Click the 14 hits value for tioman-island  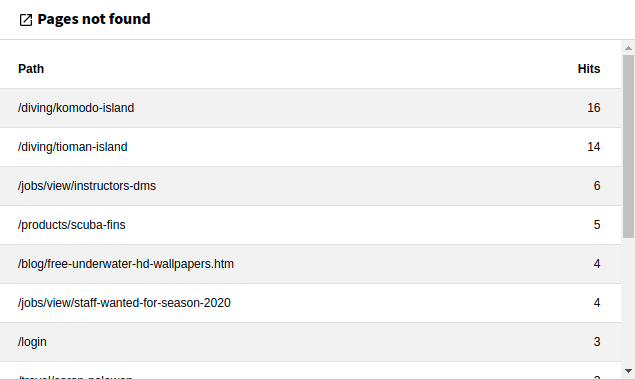point(594,147)
